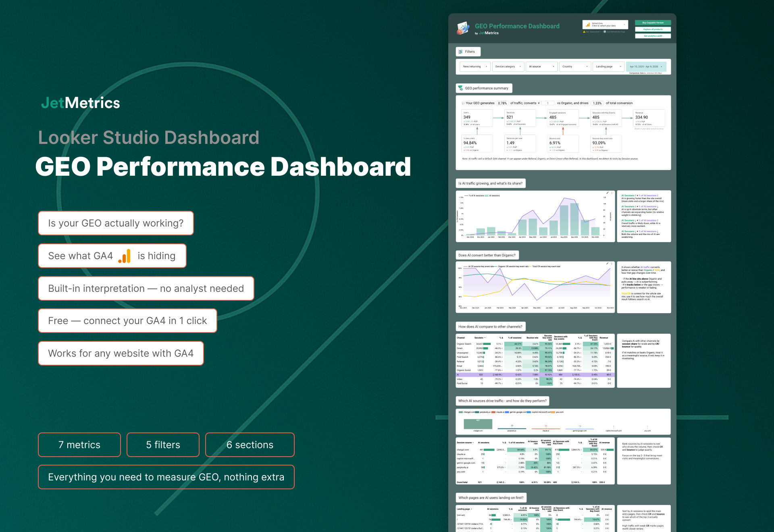Click the Google Analytics icon in data selector
This screenshot has height=532, width=774.
[588, 25]
